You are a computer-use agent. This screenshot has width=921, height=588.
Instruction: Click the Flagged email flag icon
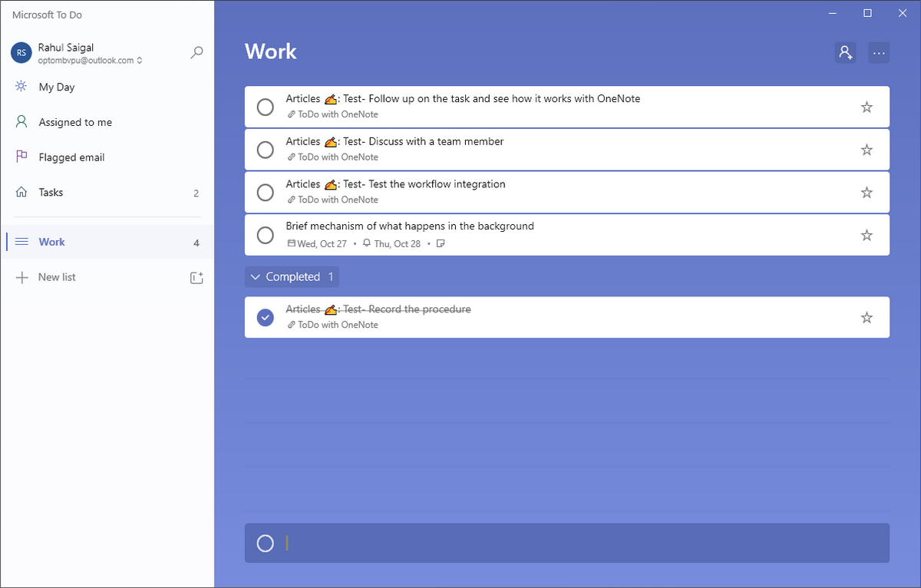21,157
